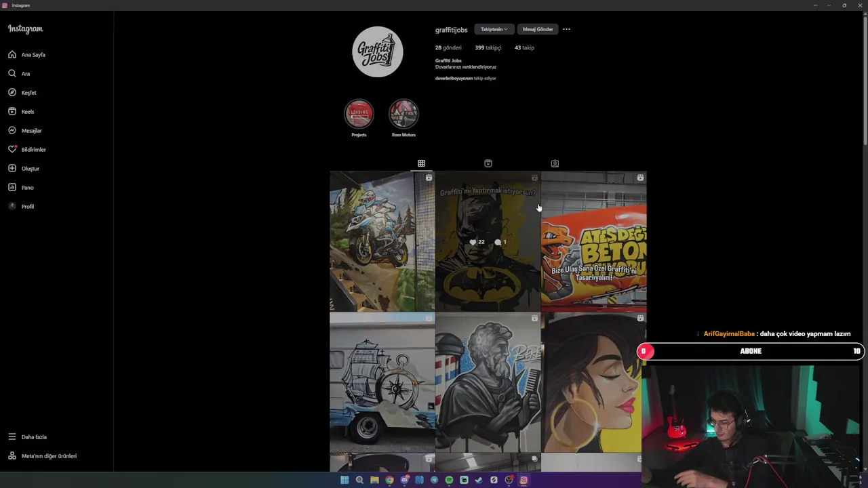Screen dimensions: 868x488
Task: Open the Windows Start menu
Action: tap(344, 480)
